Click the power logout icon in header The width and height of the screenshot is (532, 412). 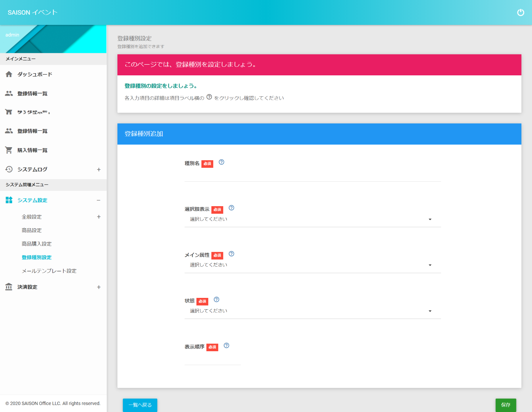[x=520, y=12]
